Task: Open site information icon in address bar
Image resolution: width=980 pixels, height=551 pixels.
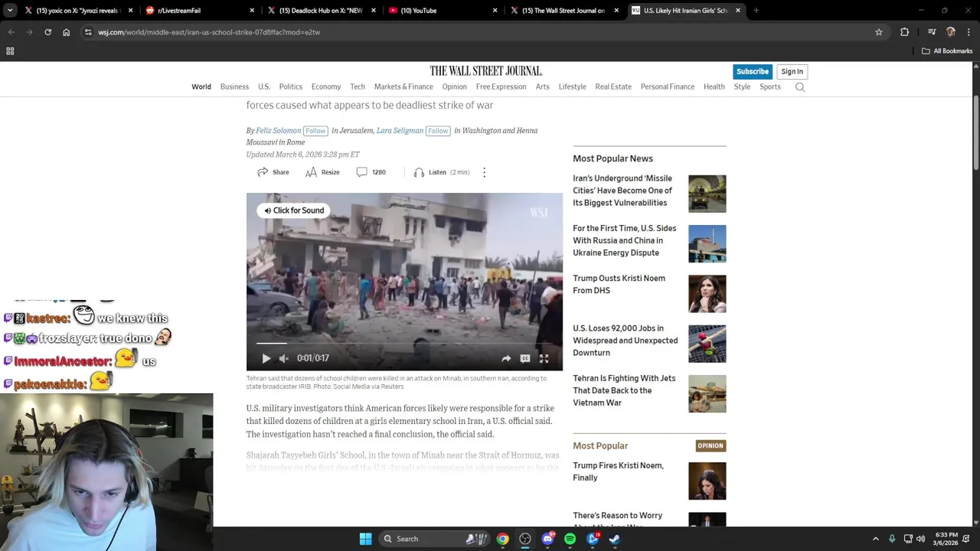Action: 88,32
